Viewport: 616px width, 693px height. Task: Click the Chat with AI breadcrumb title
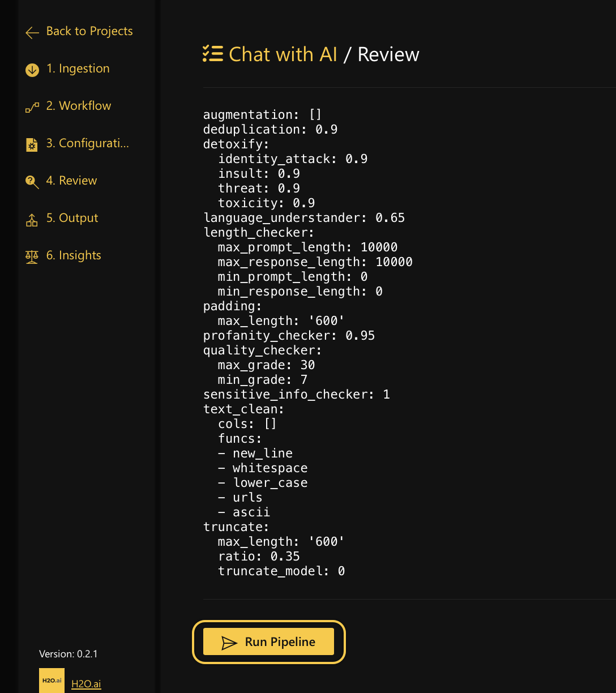click(283, 54)
